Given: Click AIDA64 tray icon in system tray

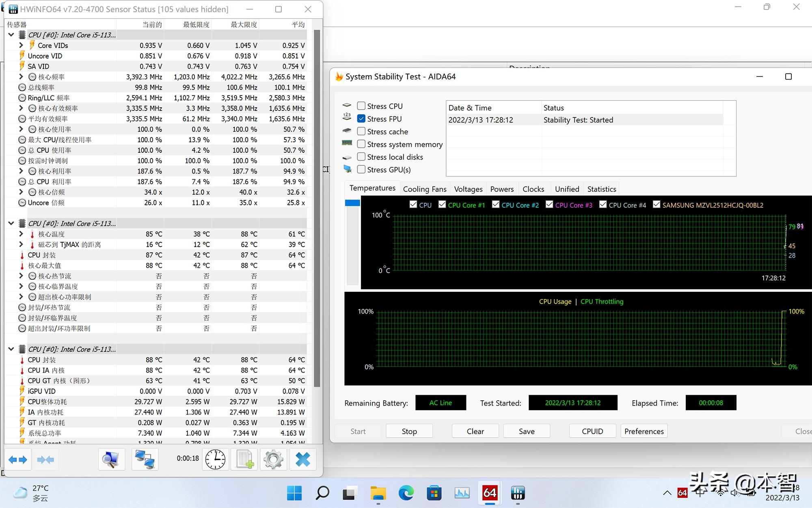Looking at the screenshot, I should [x=682, y=493].
